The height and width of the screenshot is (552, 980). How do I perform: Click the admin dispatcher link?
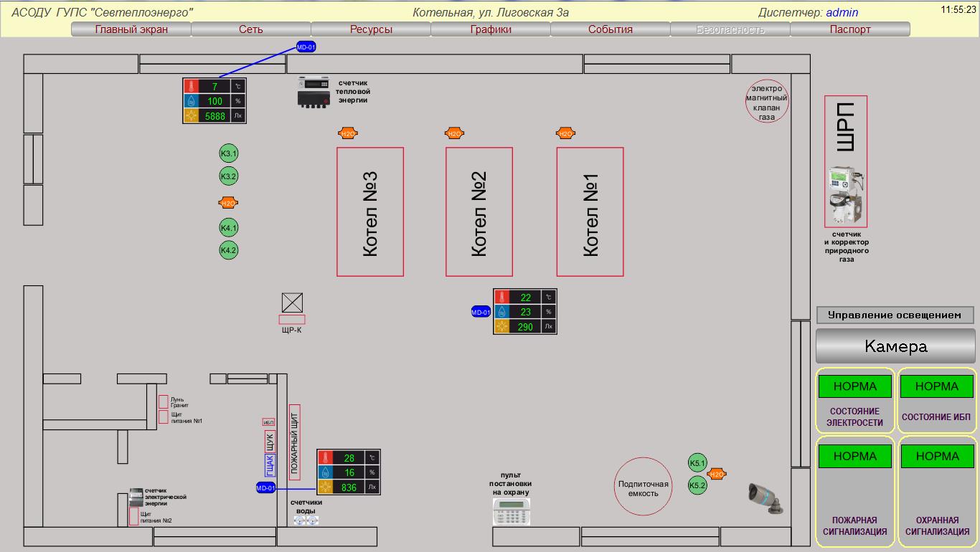tap(842, 12)
